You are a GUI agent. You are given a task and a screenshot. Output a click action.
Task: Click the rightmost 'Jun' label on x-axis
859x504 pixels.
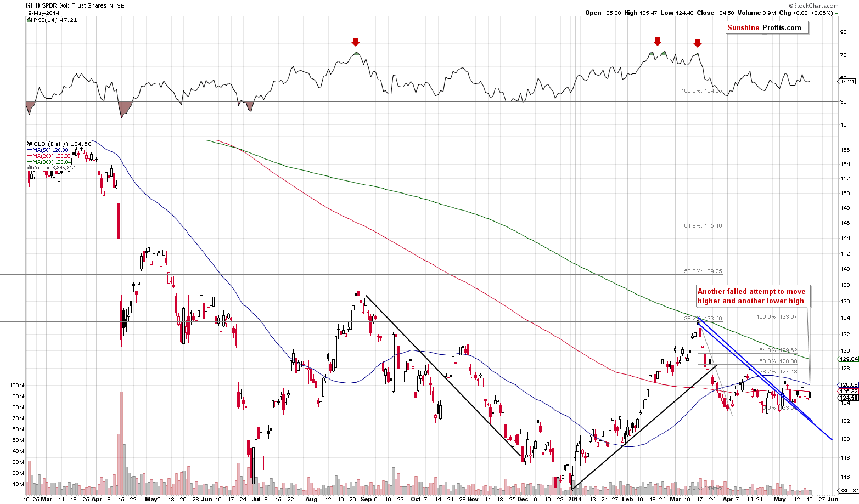point(833,499)
